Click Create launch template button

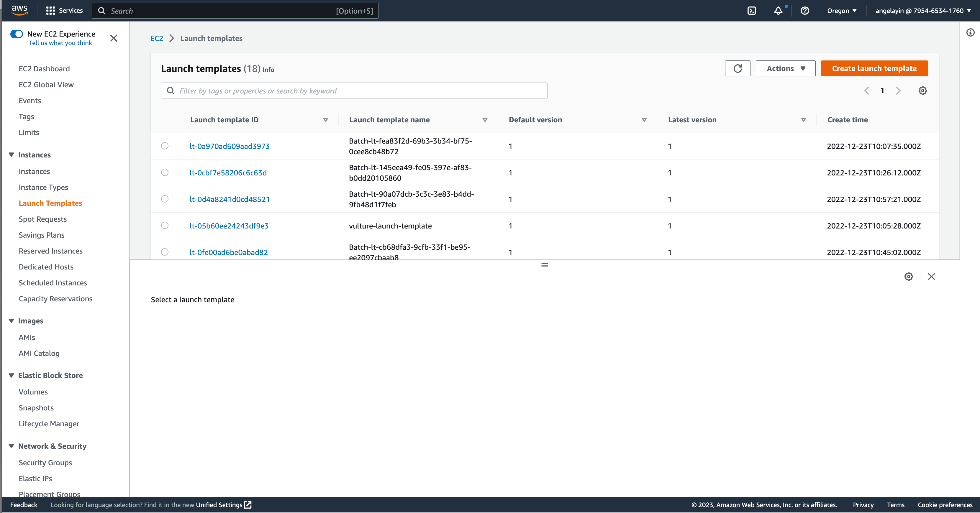pyautogui.click(x=874, y=68)
